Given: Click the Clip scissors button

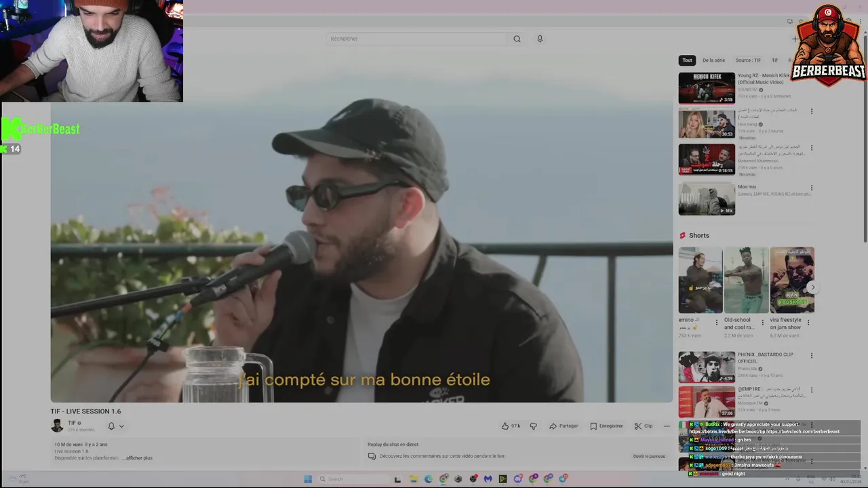Looking at the screenshot, I should (x=644, y=426).
